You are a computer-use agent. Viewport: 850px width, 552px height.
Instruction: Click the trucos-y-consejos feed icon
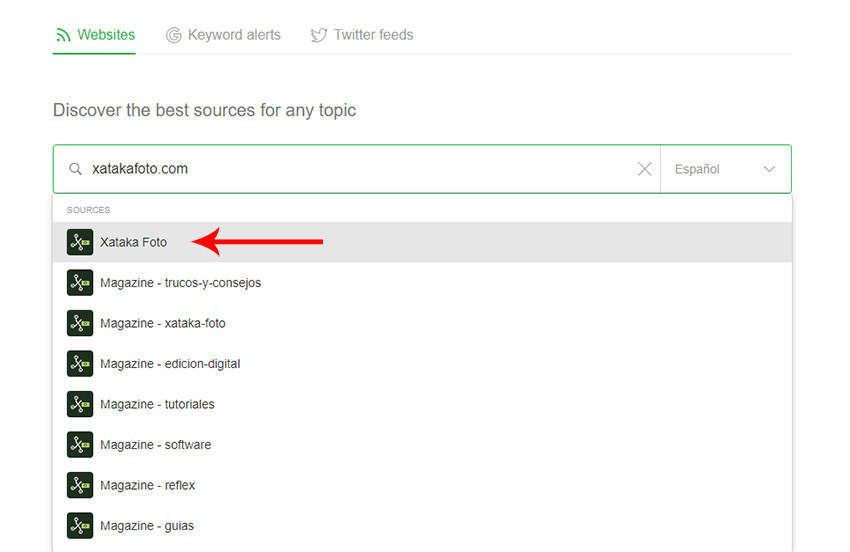pyautogui.click(x=80, y=283)
